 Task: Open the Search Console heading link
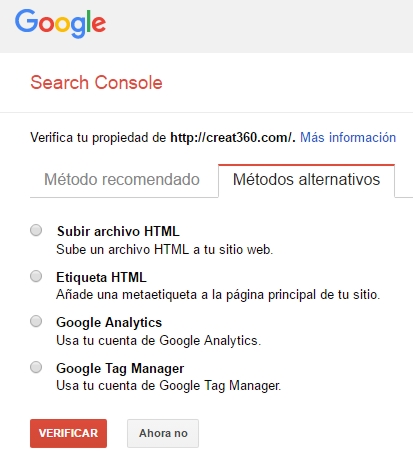click(x=96, y=82)
